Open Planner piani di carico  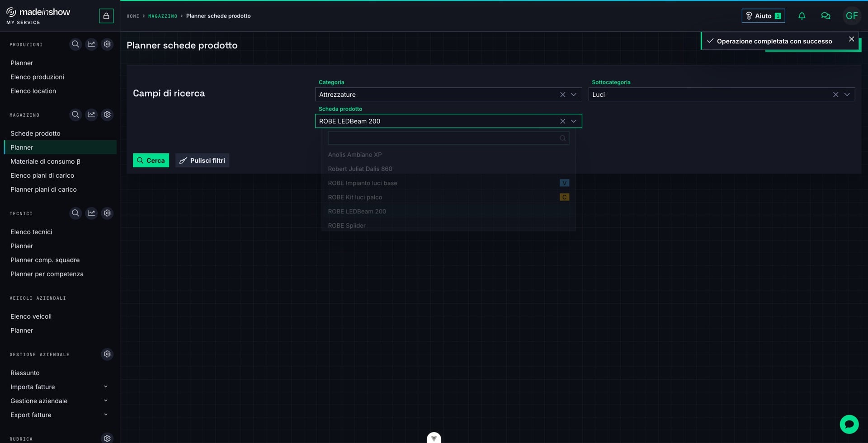pyautogui.click(x=43, y=189)
